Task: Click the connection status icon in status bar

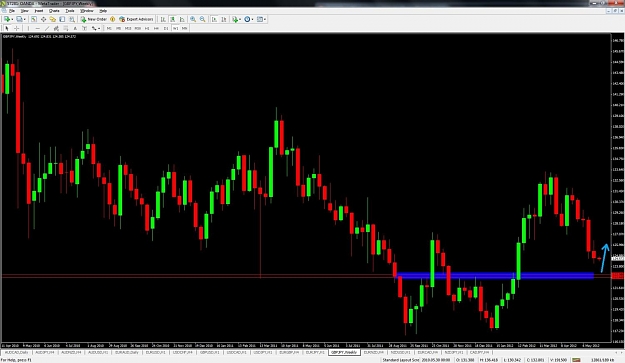Action: point(576,360)
